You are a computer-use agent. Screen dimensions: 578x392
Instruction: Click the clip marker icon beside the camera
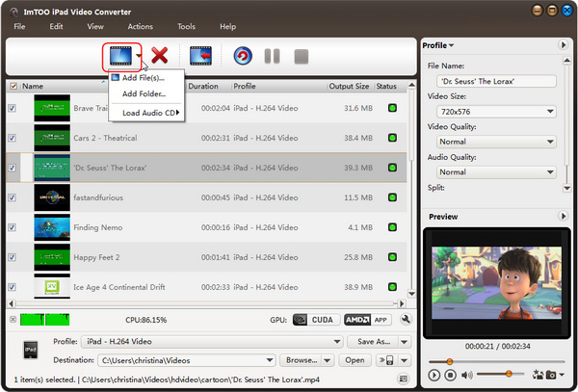pos(538,375)
